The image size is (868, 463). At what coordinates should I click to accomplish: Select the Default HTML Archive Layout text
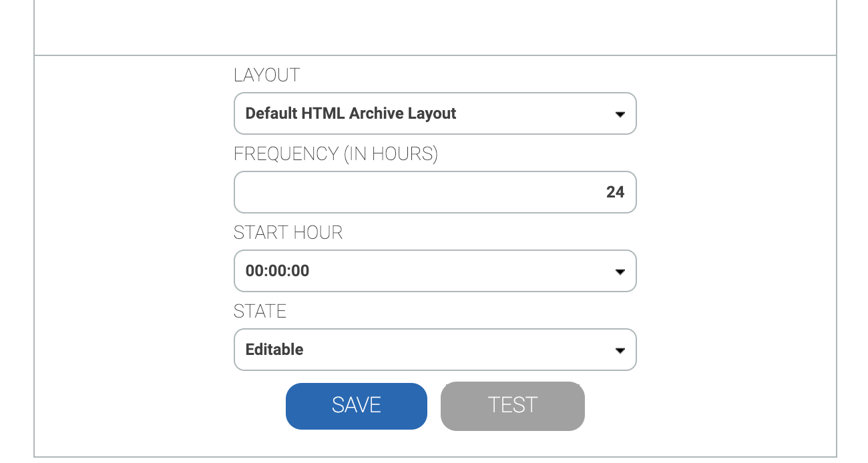click(351, 113)
